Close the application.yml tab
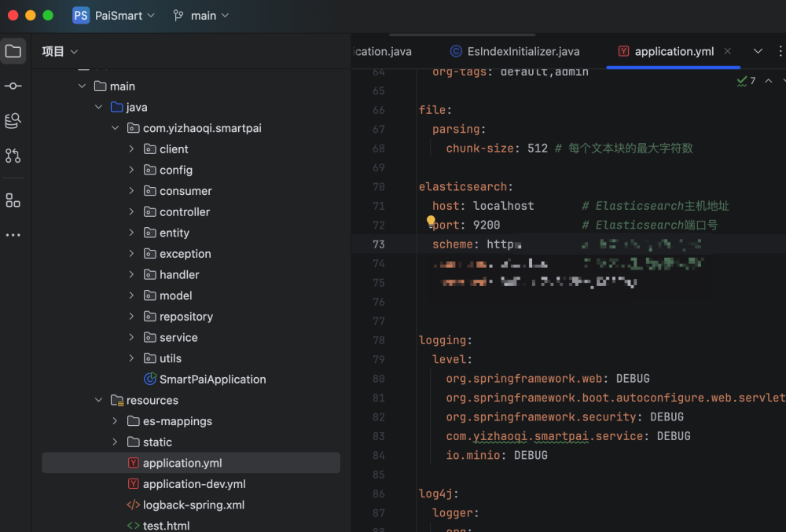 [728, 51]
